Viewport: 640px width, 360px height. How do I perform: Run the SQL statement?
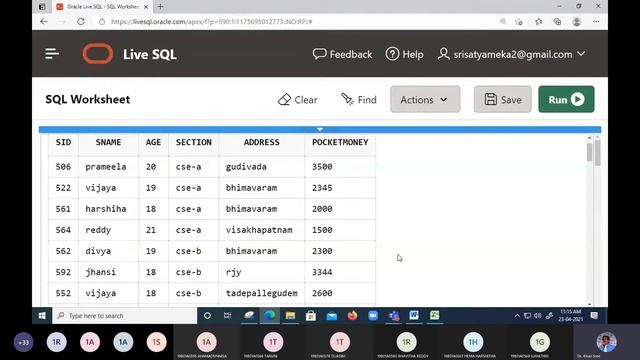[566, 99]
